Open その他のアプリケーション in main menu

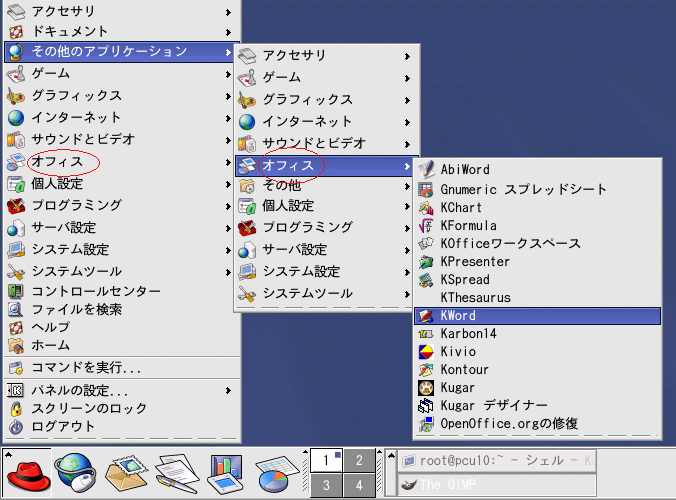pyautogui.click(x=119, y=52)
